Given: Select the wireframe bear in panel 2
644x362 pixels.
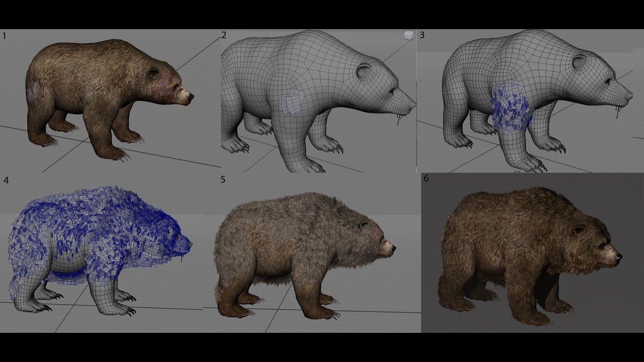Looking at the screenshot, I should (318, 101).
